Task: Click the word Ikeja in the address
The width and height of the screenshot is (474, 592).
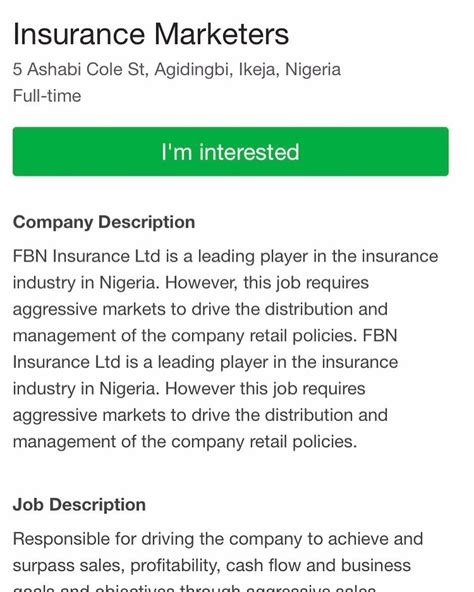Action: (x=259, y=70)
